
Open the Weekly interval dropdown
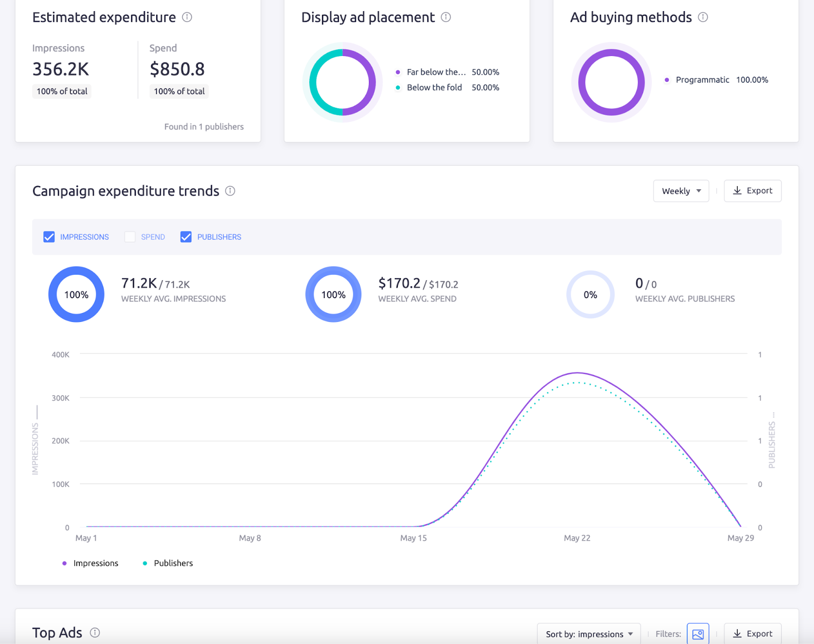pos(681,191)
